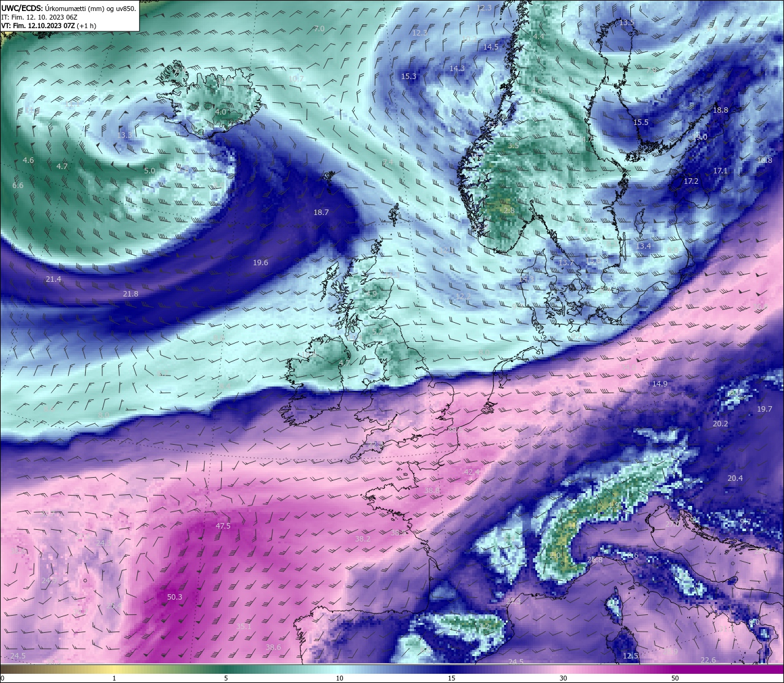Click the color scale tick labeled 10
Screen dimensions: 784x683
coord(339,678)
